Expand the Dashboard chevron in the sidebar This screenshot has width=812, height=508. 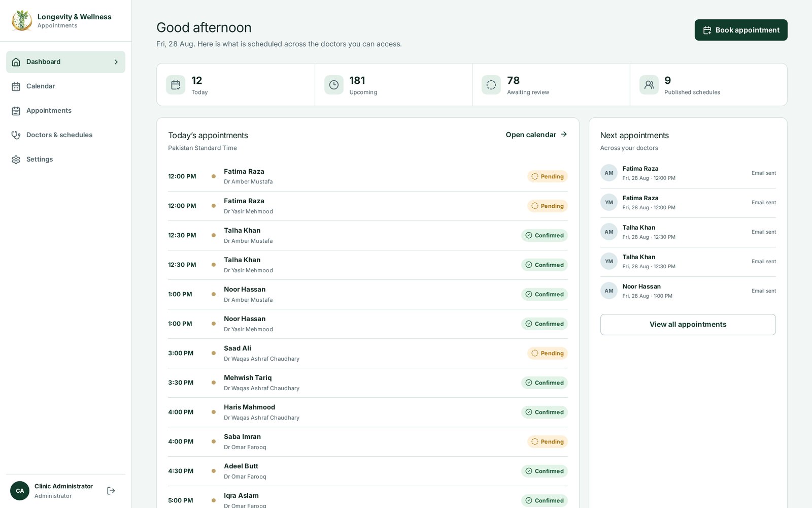click(116, 62)
